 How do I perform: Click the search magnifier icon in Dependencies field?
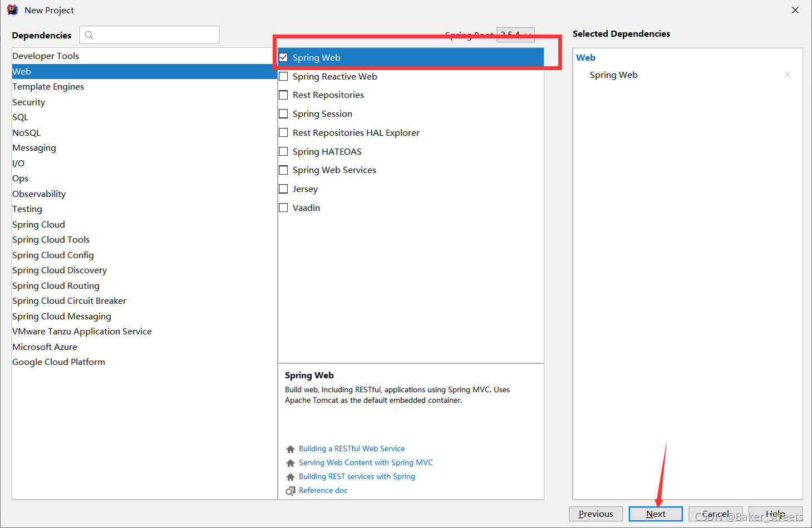[x=89, y=35]
